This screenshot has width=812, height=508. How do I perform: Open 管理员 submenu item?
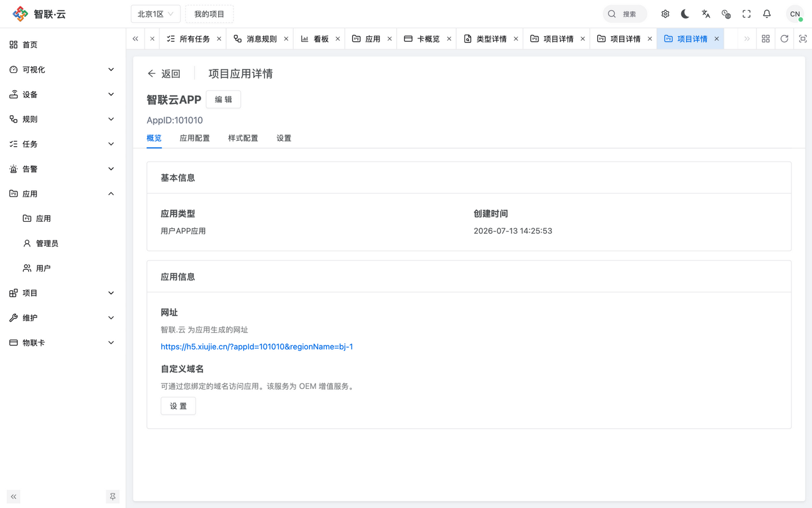63,243
